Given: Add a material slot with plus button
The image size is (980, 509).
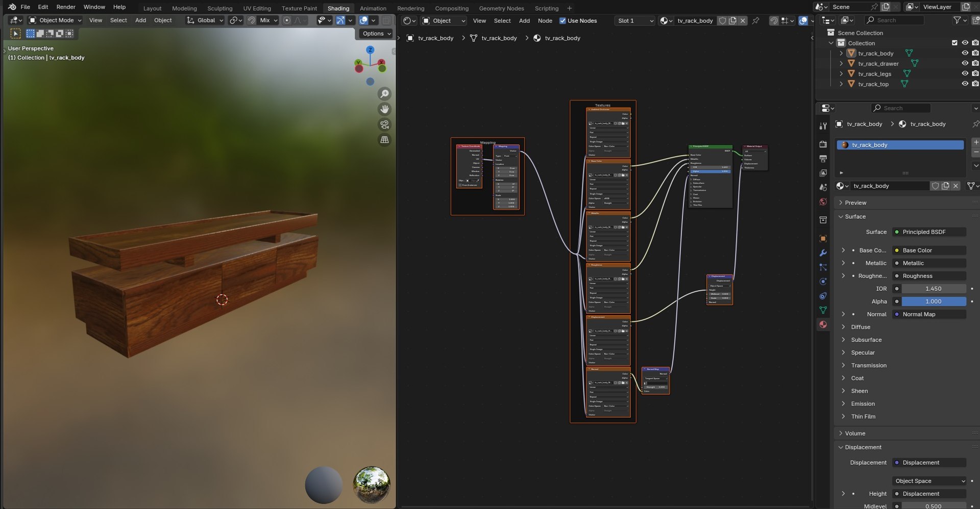Looking at the screenshot, I should click(x=975, y=142).
